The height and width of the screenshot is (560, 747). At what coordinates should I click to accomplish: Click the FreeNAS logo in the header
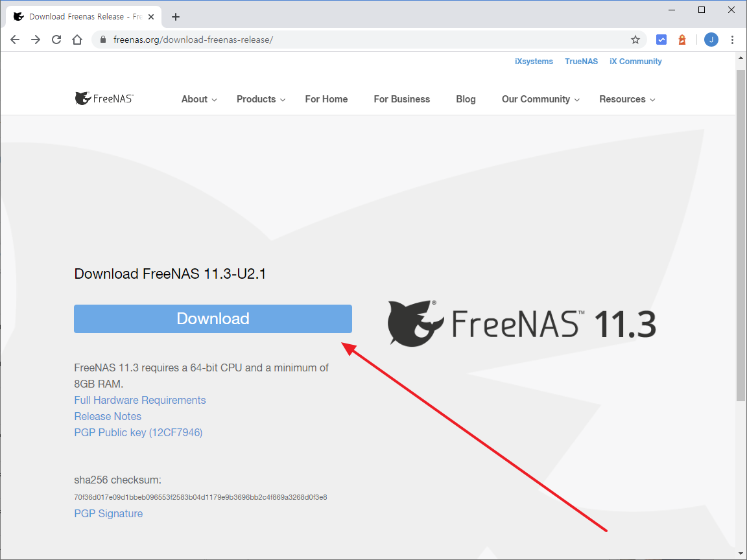click(x=104, y=99)
